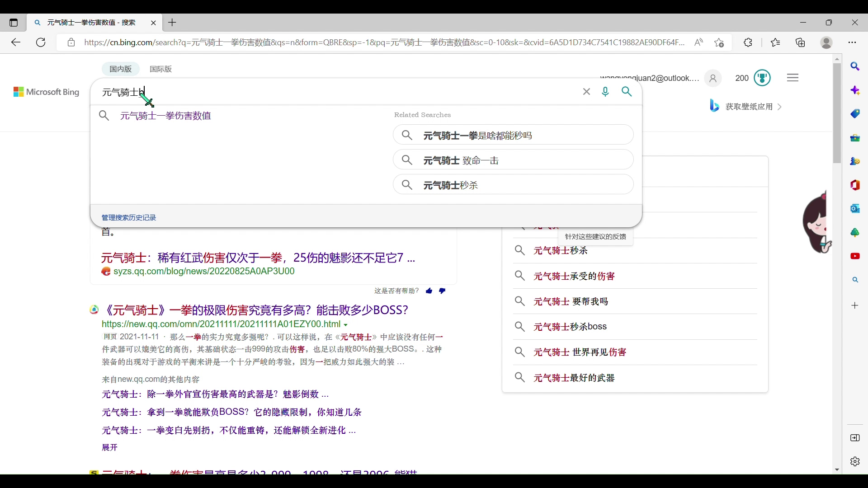Select related search 元气骑士一拳是啥都能秒吗
Image resolution: width=868 pixels, height=488 pixels.
(513, 135)
